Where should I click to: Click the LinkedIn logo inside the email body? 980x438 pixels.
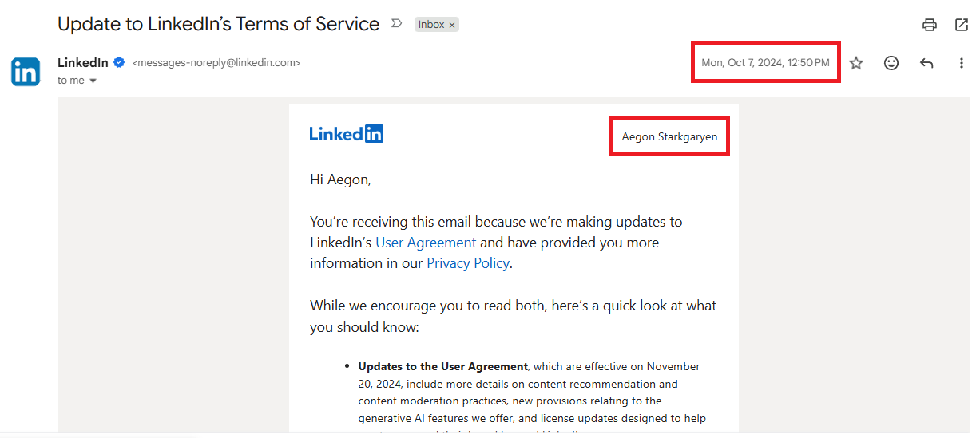[x=347, y=134]
